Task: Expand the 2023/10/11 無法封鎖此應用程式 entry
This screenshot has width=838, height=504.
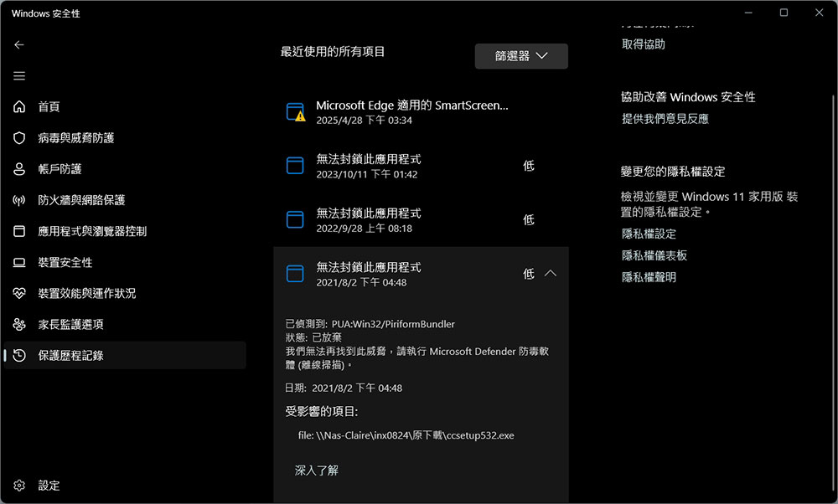Action: 421,166
